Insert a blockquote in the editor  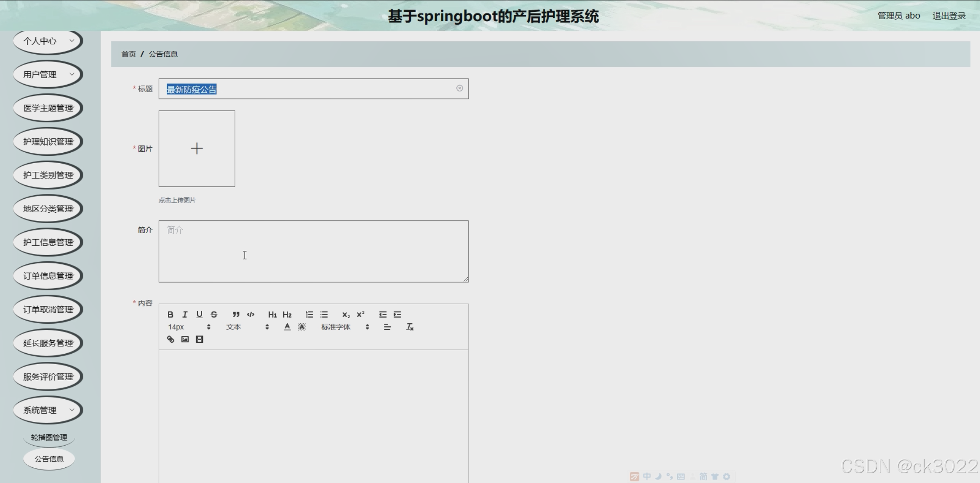[236, 314]
